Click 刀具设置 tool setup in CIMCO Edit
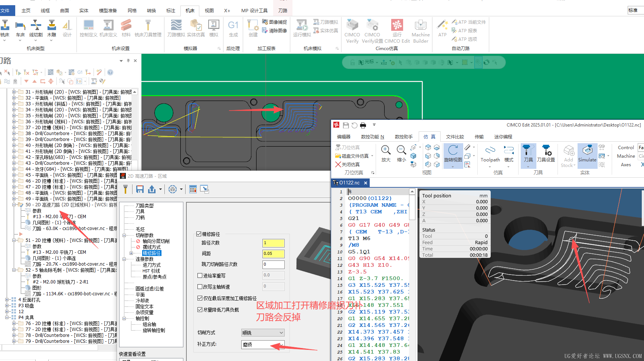The width and height of the screenshot is (644, 361). 546,154
